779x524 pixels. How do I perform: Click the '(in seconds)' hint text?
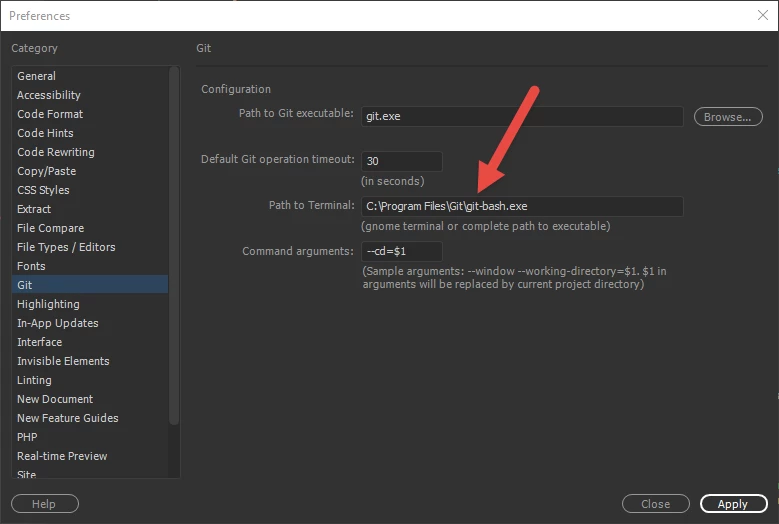click(x=392, y=181)
